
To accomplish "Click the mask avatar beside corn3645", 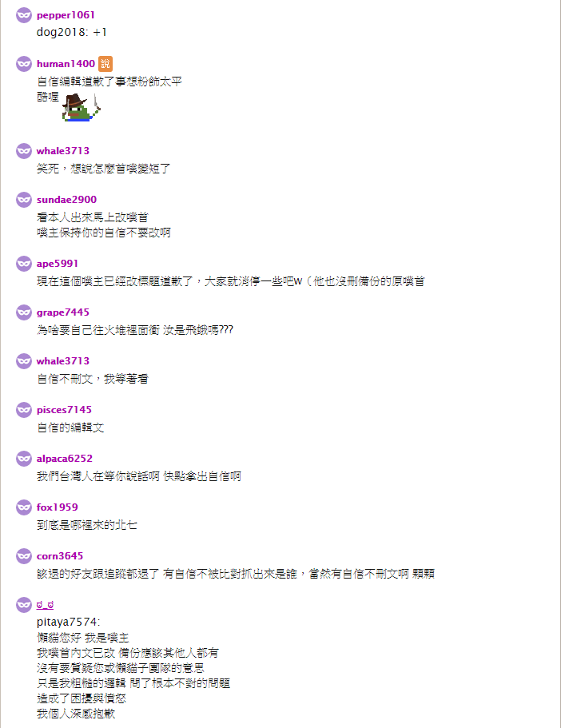I will 24,556.
